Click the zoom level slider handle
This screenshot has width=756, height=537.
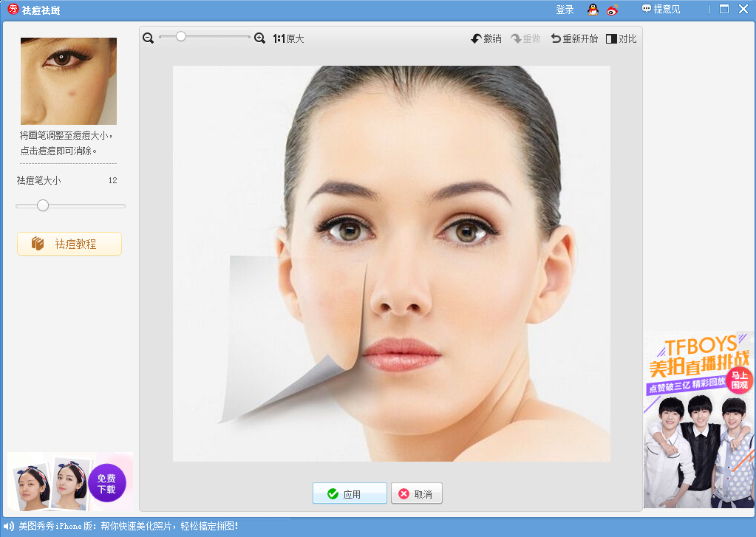click(180, 35)
